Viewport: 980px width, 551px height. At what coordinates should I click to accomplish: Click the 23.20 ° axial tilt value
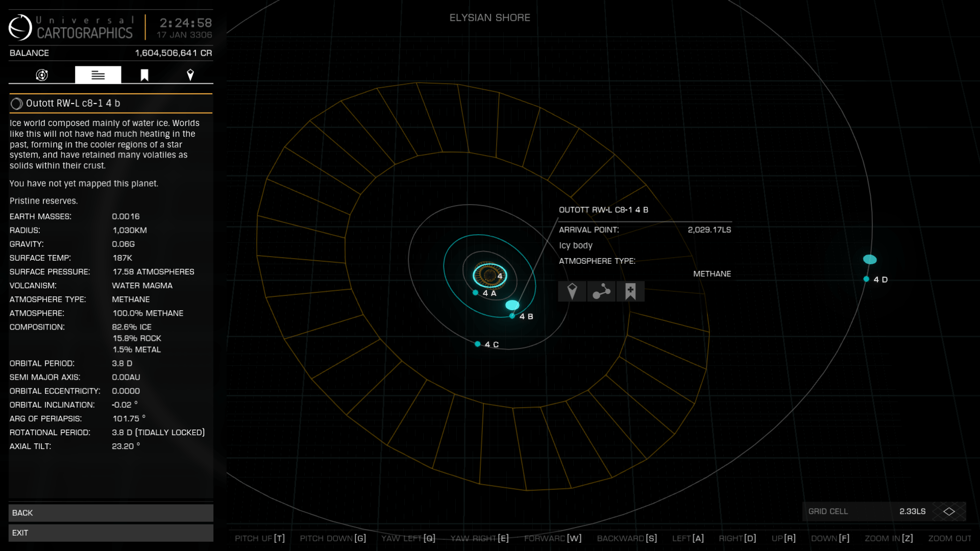click(x=126, y=446)
